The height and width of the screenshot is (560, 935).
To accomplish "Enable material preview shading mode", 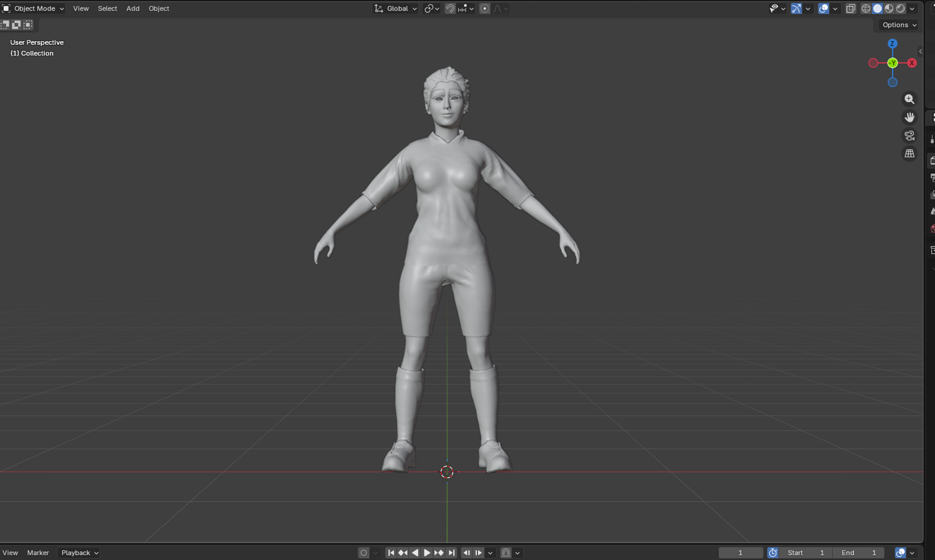I will point(889,9).
